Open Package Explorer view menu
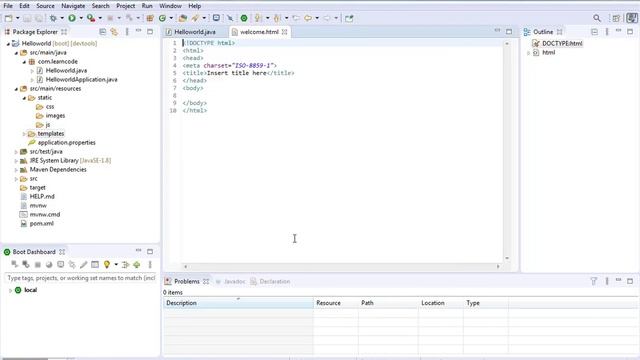Image resolution: width=640 pixels, height=360 pixels. pos(127,32)
